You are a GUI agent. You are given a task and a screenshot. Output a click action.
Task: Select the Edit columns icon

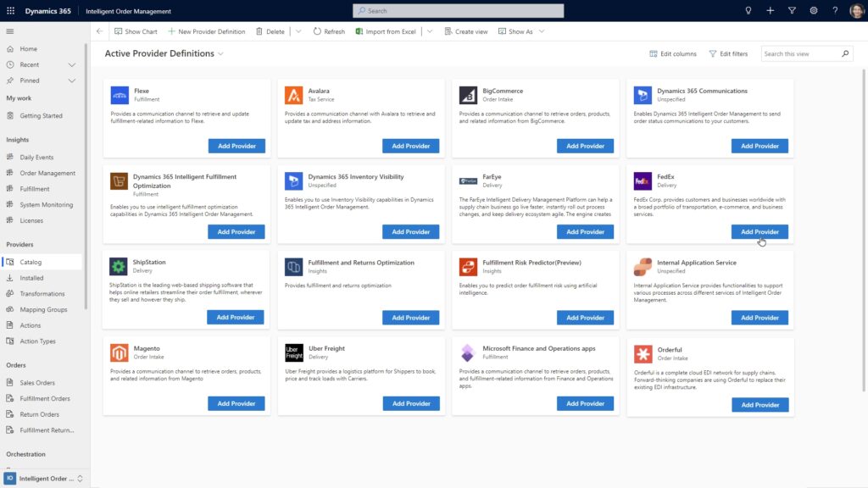coord(672,53)
